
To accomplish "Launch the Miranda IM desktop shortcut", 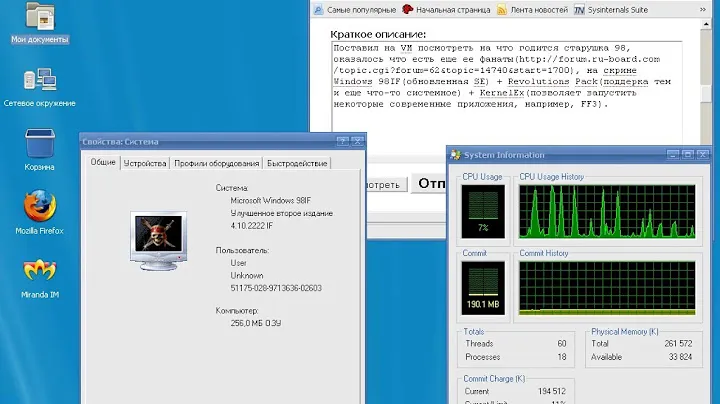I will click(x=39, y=272).
